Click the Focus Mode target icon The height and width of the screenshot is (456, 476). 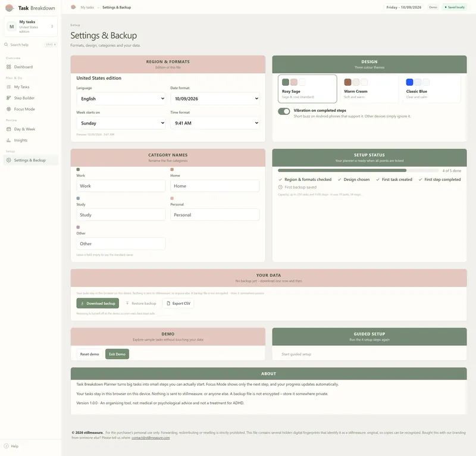(x=8, y=109)
